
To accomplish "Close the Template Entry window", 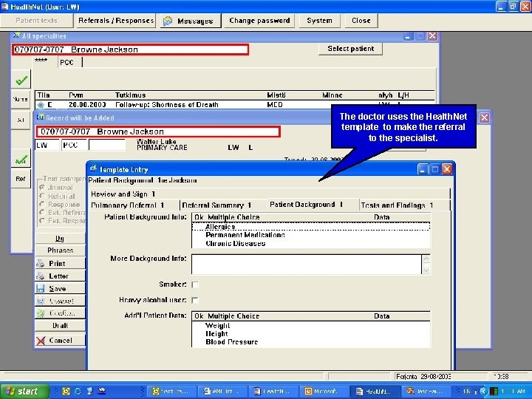I will pos(447,169).
